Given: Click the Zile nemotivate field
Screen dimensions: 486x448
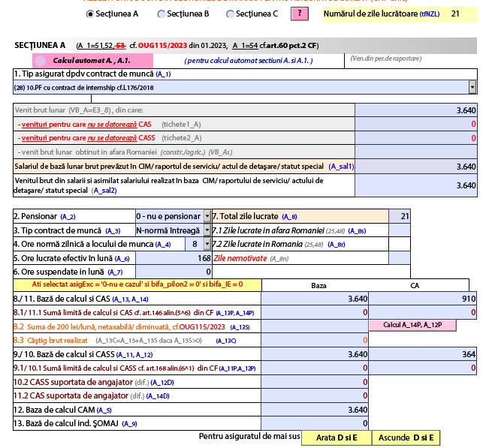Looking at the screenshot, I should pos(400,258).
